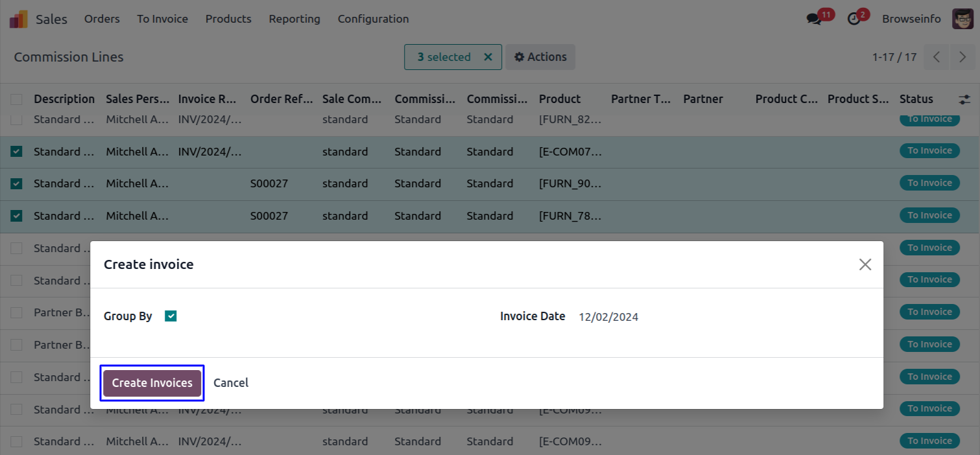Go to the previous page arrow

point(937,57)
